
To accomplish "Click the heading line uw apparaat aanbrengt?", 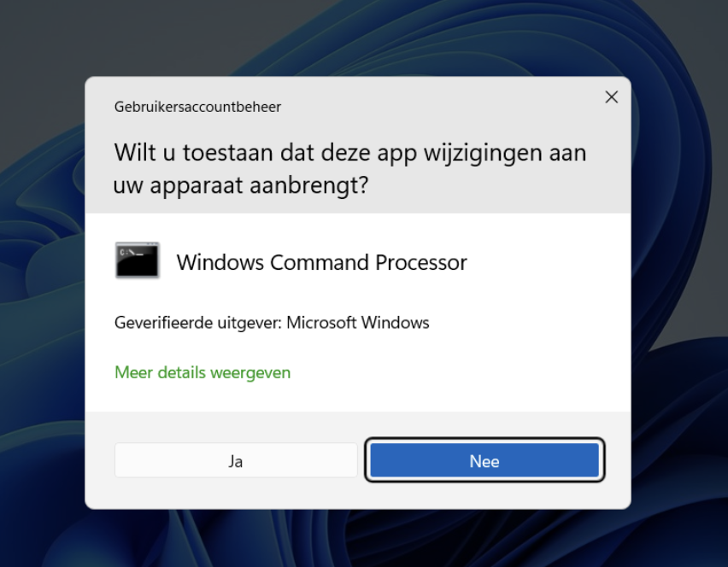I will pyautogui.click(x=241, y=185).
